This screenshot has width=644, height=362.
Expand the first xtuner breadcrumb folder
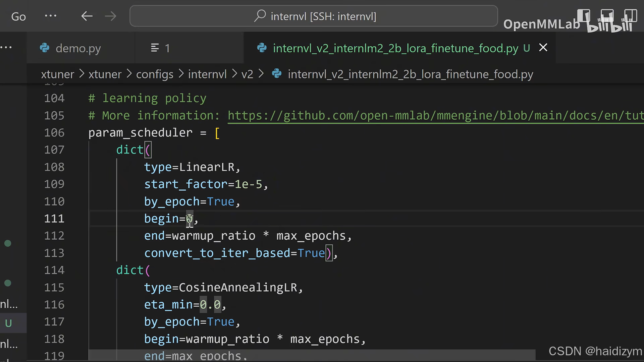pos(57,74)
